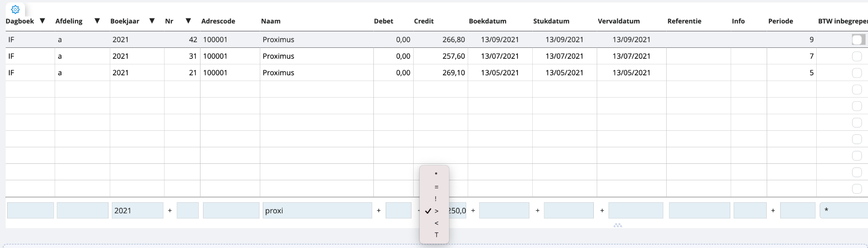Choose the less-than operator from menu
This screenshot has height=248, width=868.
tap(436, 223)
